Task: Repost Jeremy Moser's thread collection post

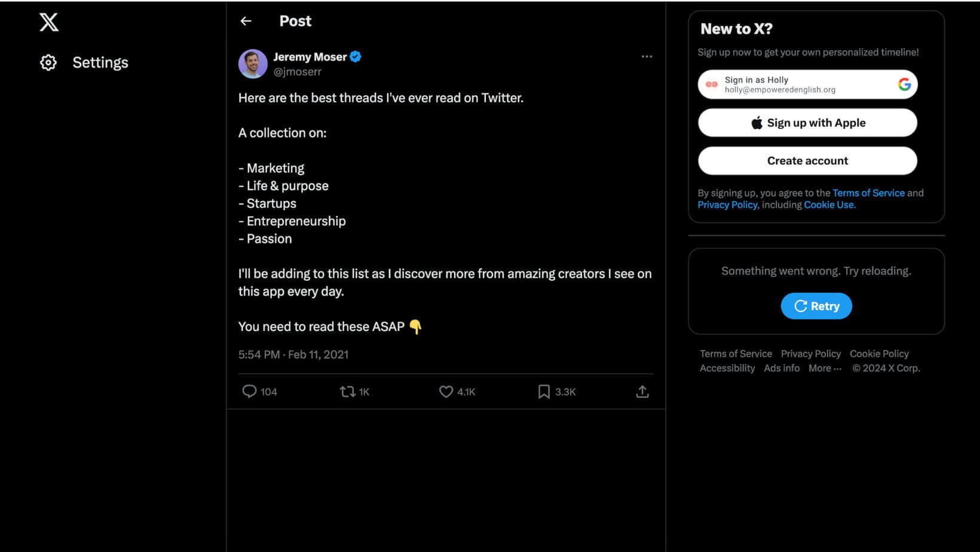Action: [x=347, y=391]
